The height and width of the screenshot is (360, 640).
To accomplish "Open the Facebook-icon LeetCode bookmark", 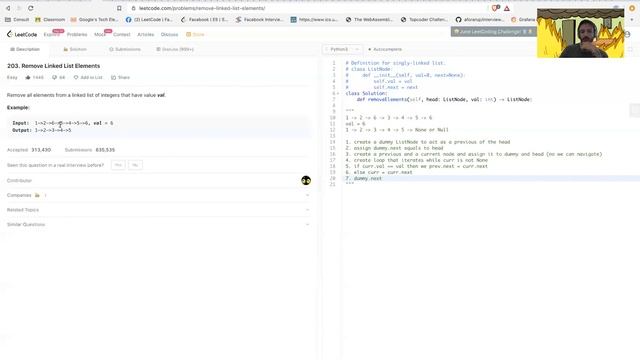I will [x=149, y=19].
